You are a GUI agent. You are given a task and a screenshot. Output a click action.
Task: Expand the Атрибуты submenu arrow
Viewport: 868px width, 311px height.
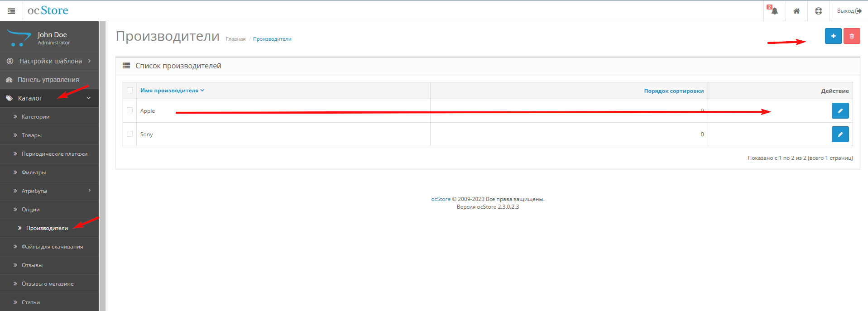pyautogui.click(x=90, y=191)
